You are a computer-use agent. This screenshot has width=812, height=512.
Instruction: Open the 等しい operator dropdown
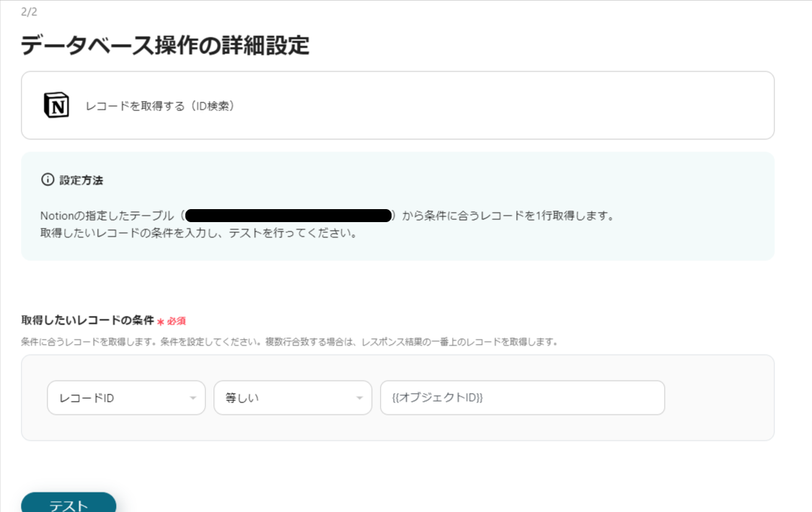(x=293, y=397)
